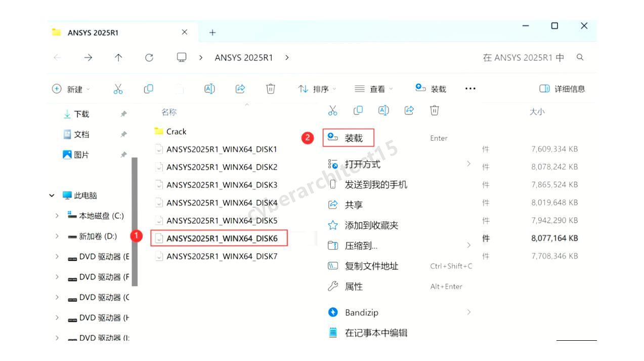Click the Rename icon in the toolbar

point(209,89)
